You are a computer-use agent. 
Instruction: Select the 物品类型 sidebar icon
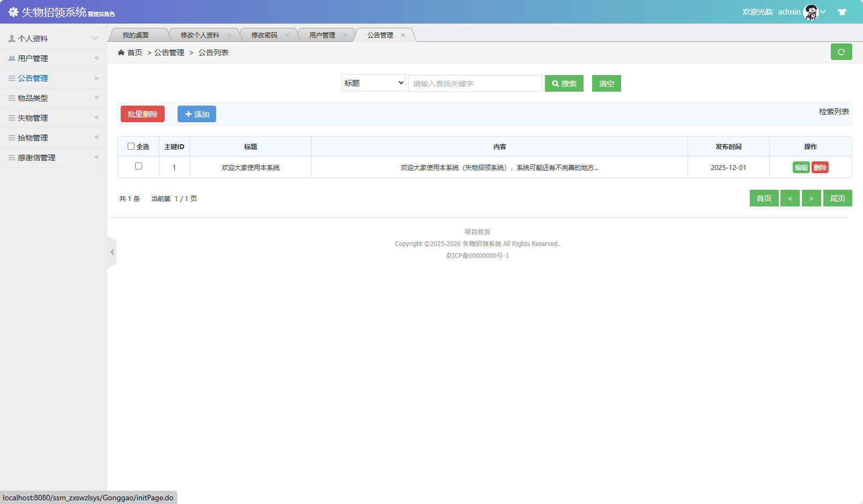pyautogui.click(x=11, y=98)
